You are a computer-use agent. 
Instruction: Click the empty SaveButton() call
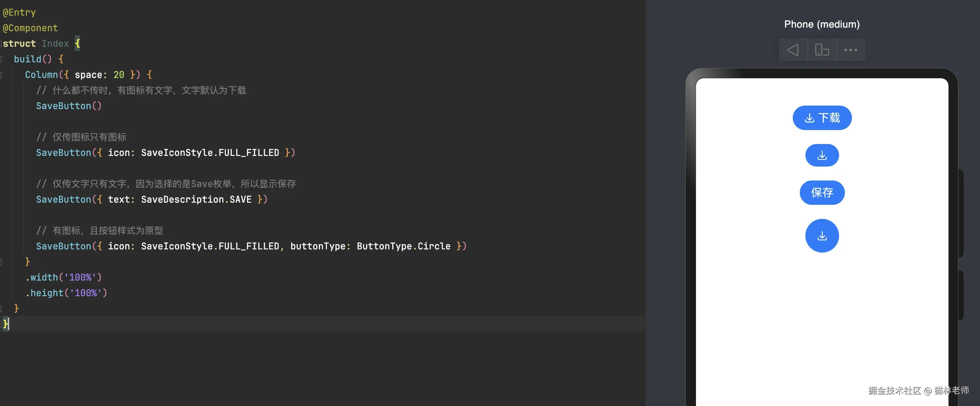click(68, 106)
